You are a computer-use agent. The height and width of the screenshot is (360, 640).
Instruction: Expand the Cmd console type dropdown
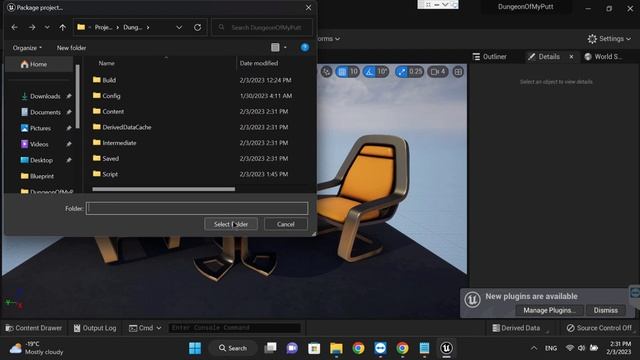coord(145,328)
